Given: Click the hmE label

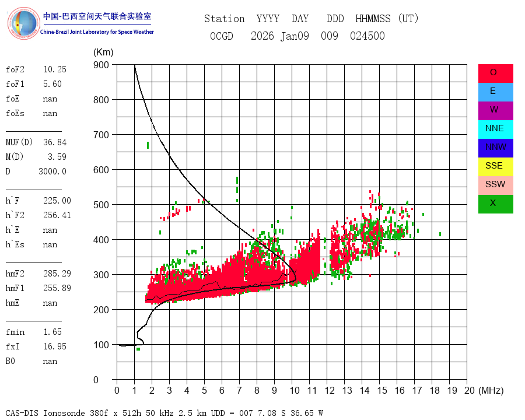Looking at the screenshot, I should pos(13,303).
